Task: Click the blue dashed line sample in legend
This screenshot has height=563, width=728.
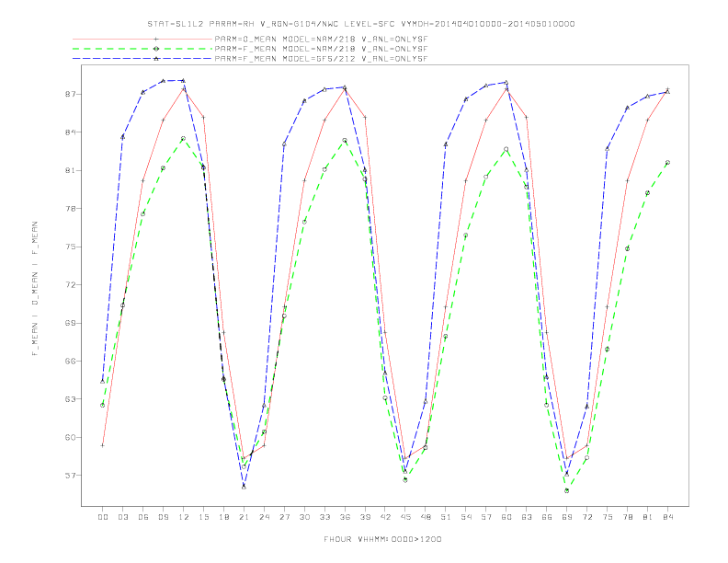Action: coord(142,59)
